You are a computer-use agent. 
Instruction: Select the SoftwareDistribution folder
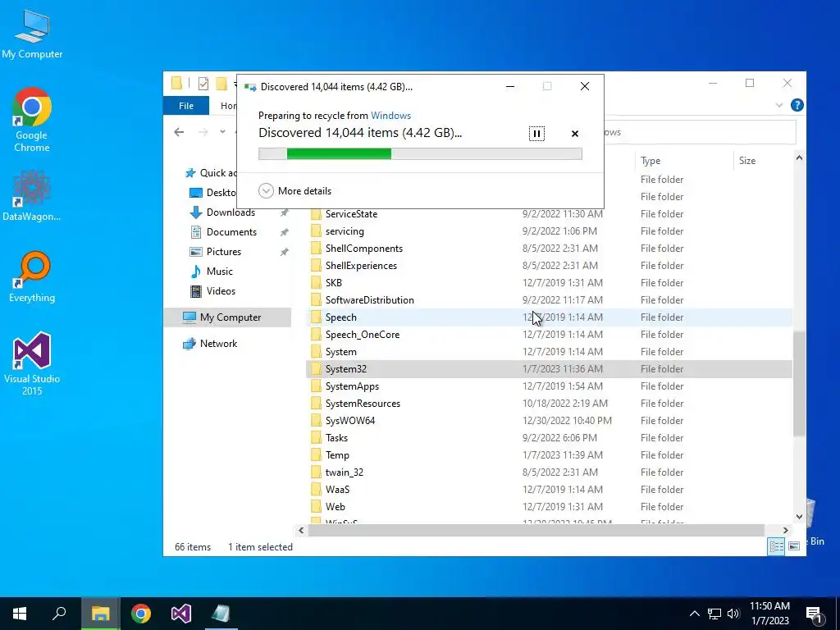(x=370, y=300)
